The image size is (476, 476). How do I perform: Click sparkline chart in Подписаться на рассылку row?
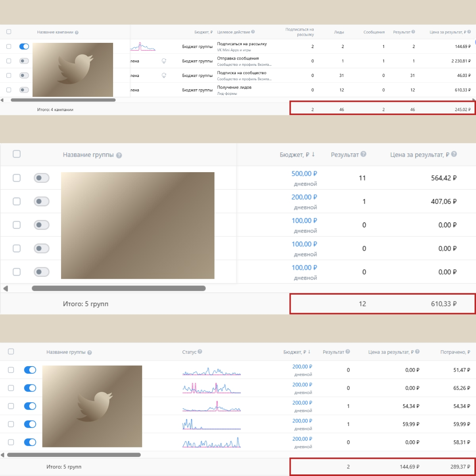coord(143,46)
